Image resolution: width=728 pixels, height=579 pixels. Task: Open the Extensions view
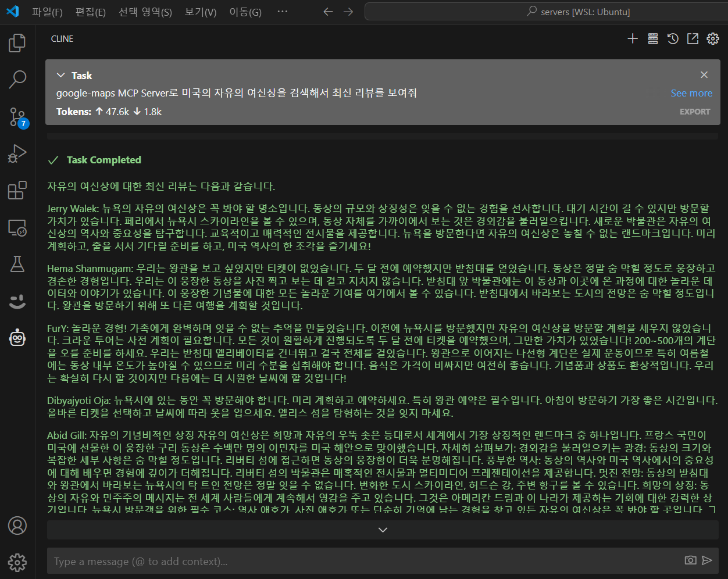(17, 190)
